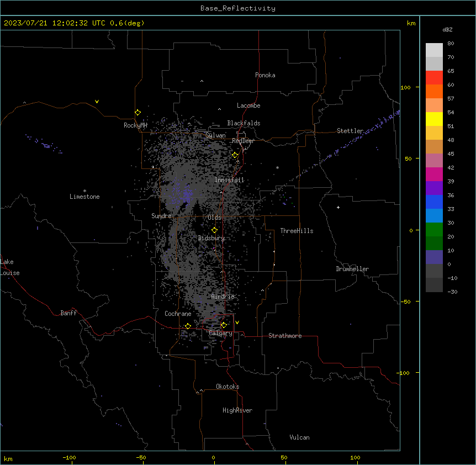Click the Calgary city label
Screen dimensions: 476x465
[221, 333]
